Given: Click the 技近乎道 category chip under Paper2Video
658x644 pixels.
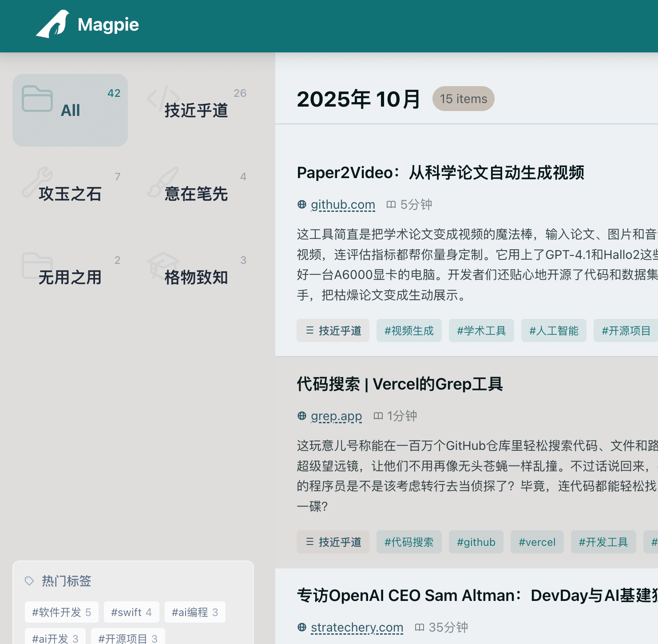Looking at the screenshot, I should pyautogui.click(x=333, y=330).
